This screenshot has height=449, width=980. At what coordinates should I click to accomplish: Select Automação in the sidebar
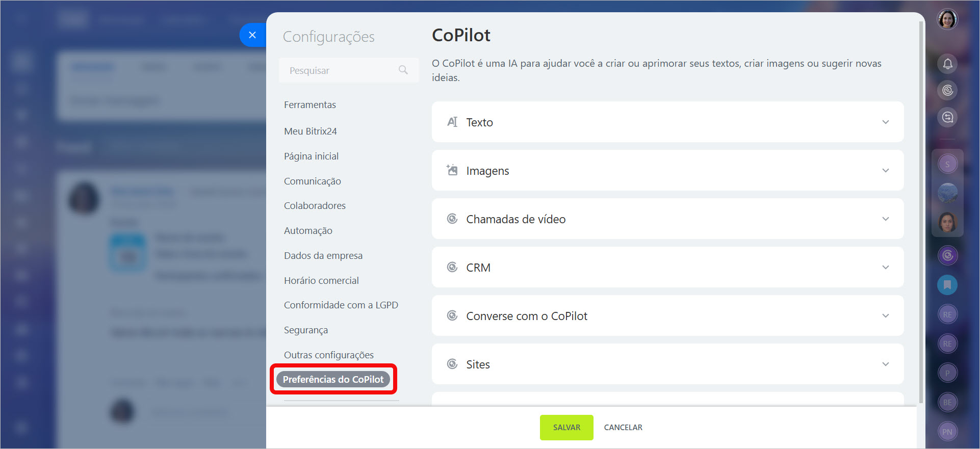tap(308, 231)
